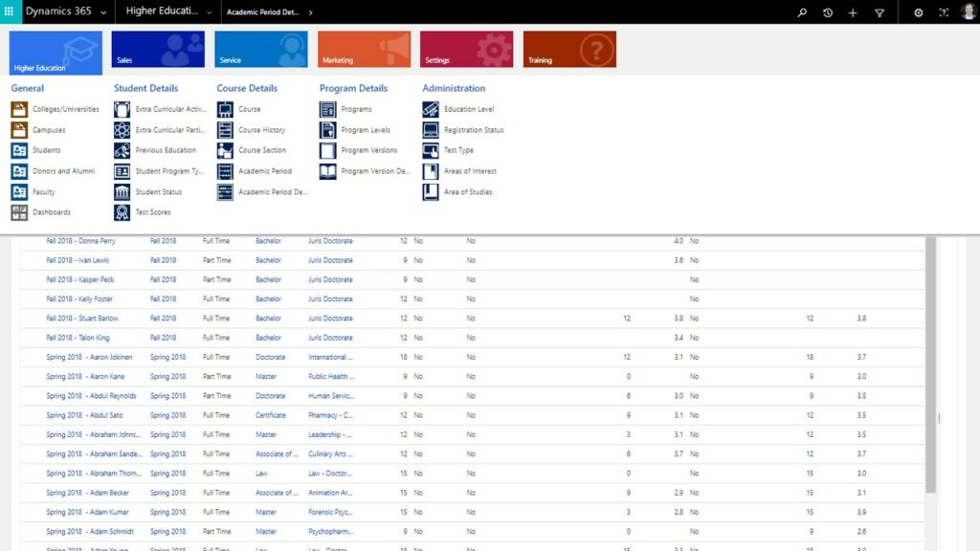The height and width of the screenshot is (551, 980).
Task: Click the Campuses icon
Action: pos(19,130)
